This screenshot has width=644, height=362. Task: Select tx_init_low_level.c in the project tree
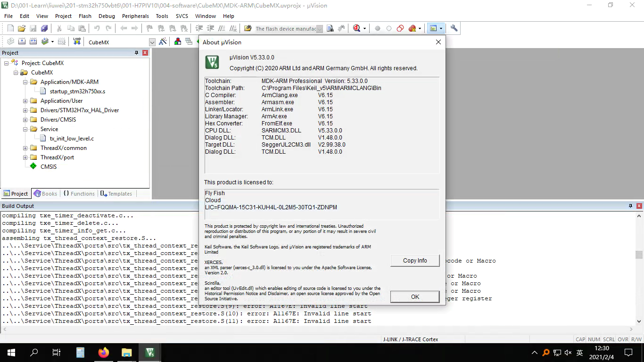tap(72, 139)
